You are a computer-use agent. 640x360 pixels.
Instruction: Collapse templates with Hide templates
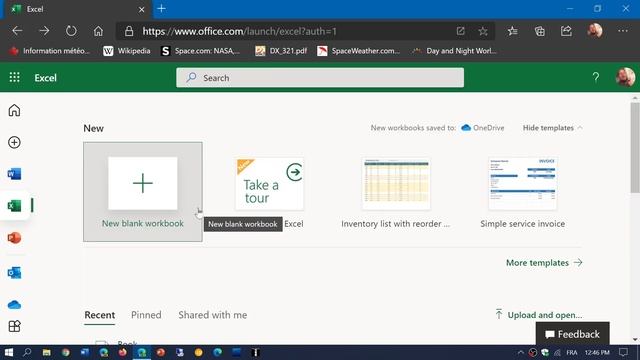click(x=553, y=128)
